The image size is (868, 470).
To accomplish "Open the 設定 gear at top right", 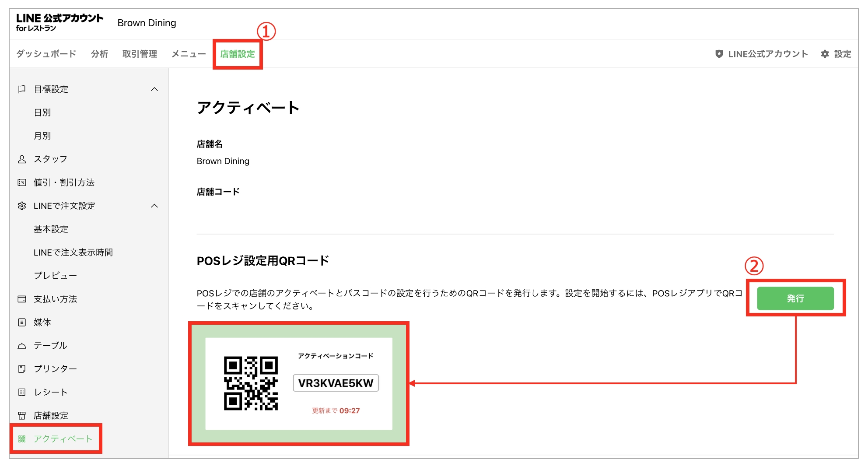I will coord(825,54).
